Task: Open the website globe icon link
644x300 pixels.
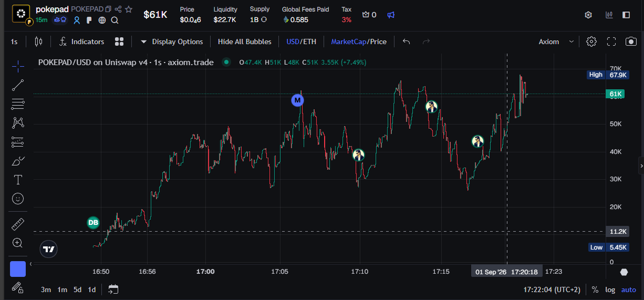Action: click(x=102, y=20)
